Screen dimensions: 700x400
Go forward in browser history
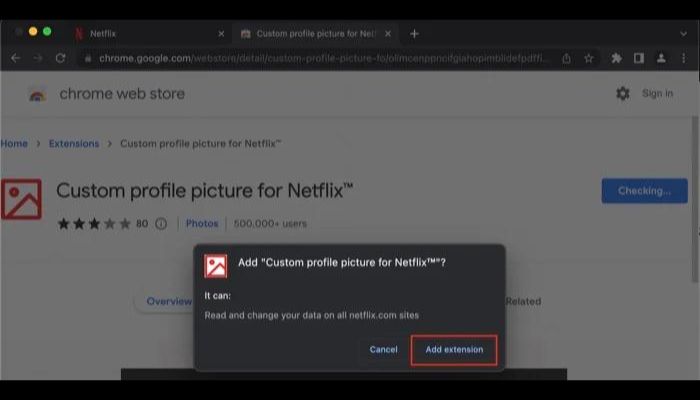[x=38, y=58]
